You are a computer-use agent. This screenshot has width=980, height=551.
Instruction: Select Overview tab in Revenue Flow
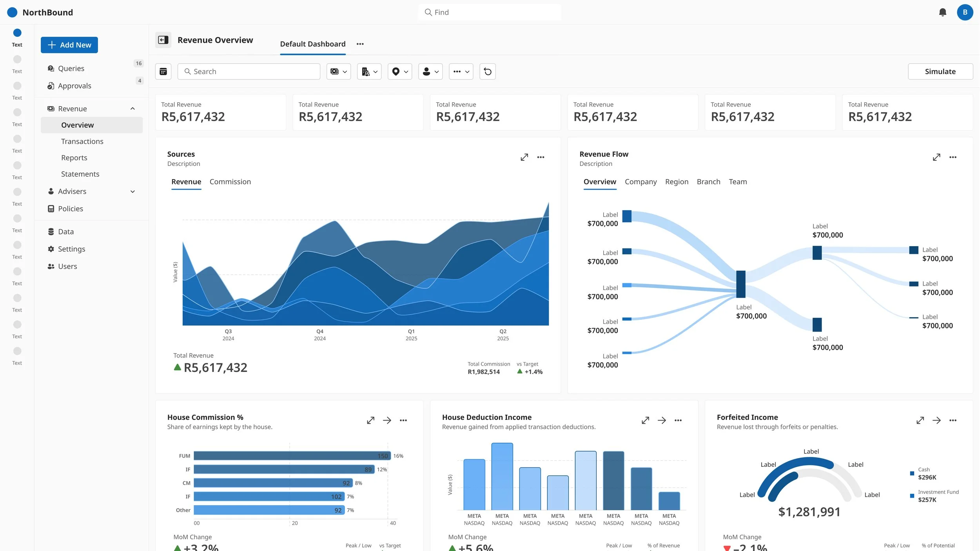point(600,182)
